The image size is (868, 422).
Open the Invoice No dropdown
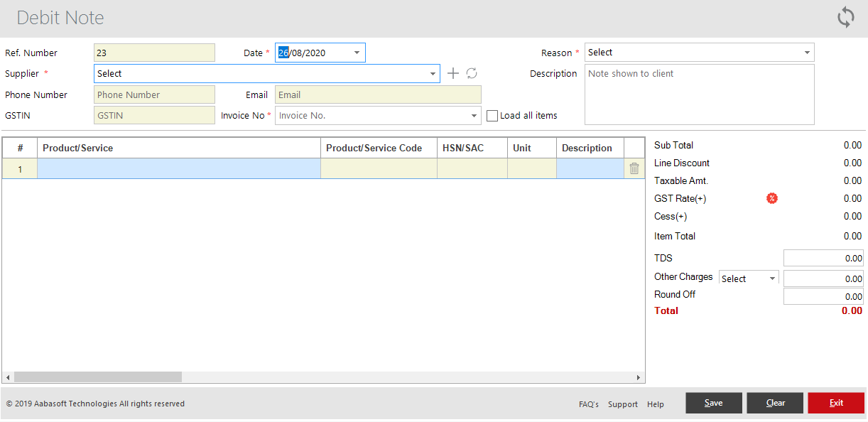click(473, 115)
